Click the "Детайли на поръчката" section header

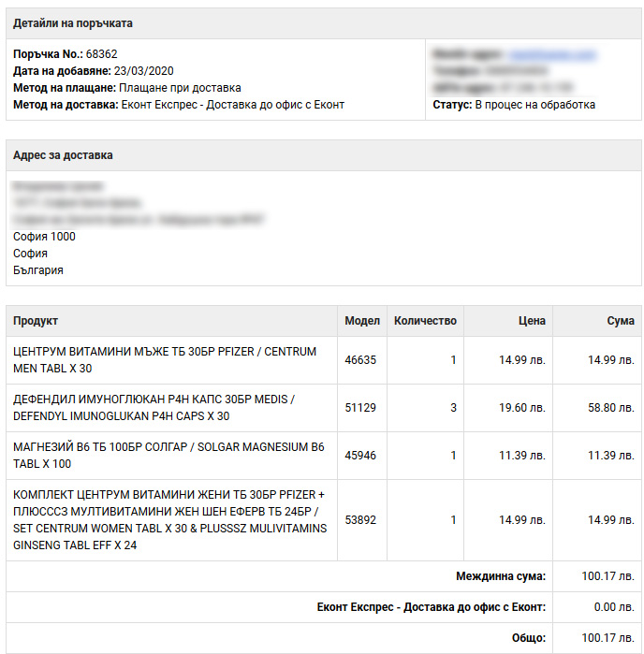pos(73,22)
